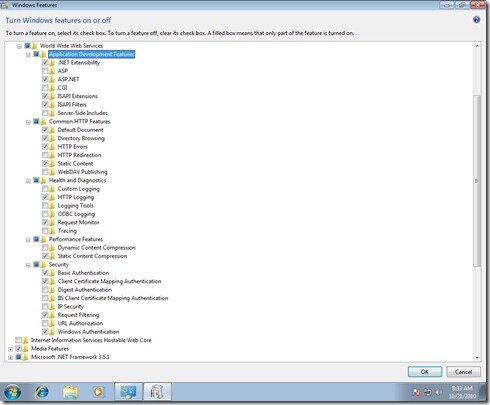Select the Logging Tools row
This screenshot has width=490, height=405.
pos(75,206)
